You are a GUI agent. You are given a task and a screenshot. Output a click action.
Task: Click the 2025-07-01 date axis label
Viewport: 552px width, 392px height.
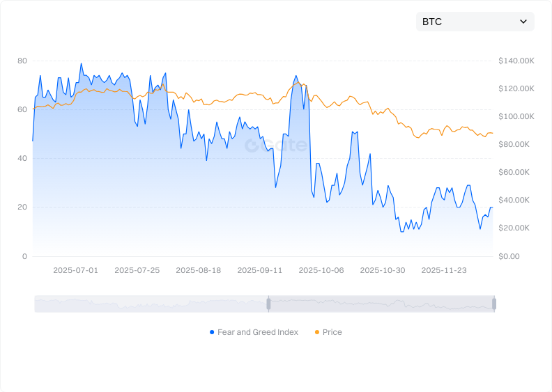click(75, 270)
